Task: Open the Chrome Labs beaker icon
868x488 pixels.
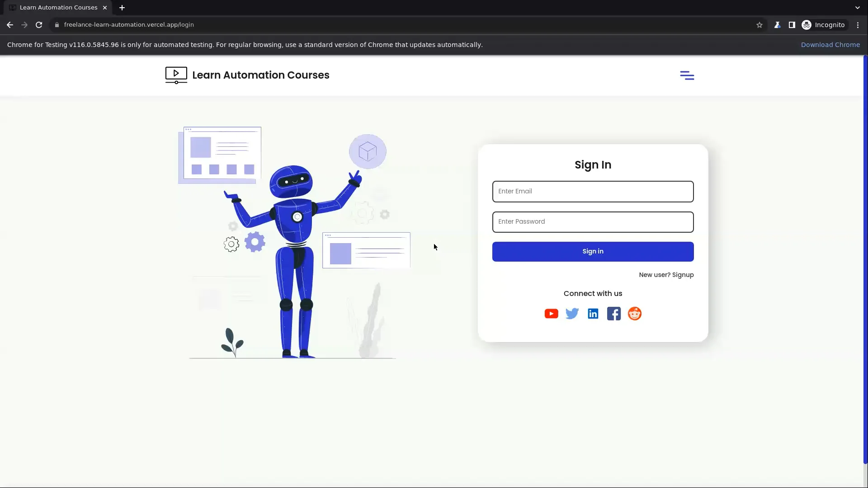Action: tap(778, 25)
